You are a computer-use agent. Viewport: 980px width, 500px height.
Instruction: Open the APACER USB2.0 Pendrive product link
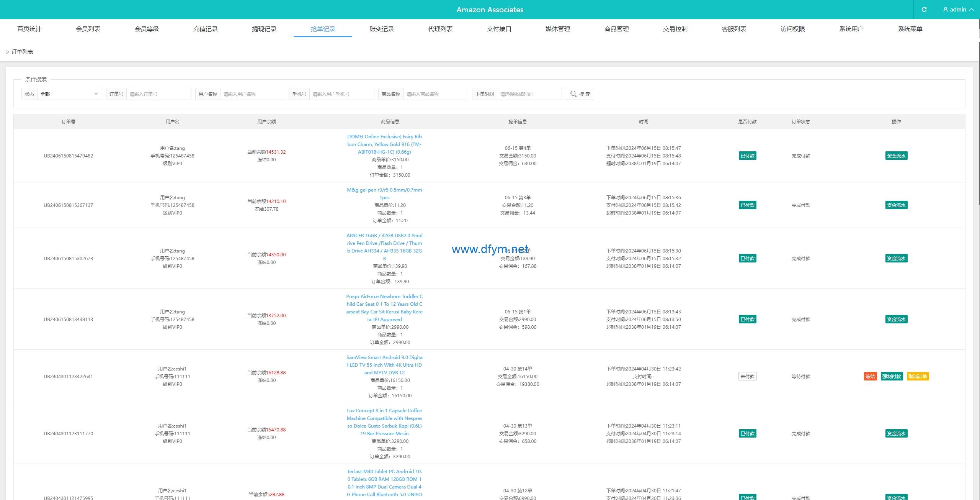point(384,247)
